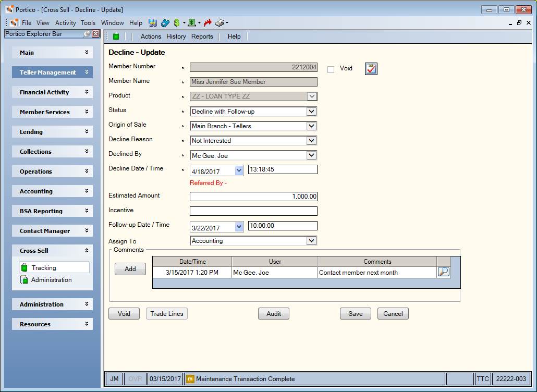The width and height of the screenshot is (537, 392).
Task: Tick the Void checkbox
Action: (331, 69)
